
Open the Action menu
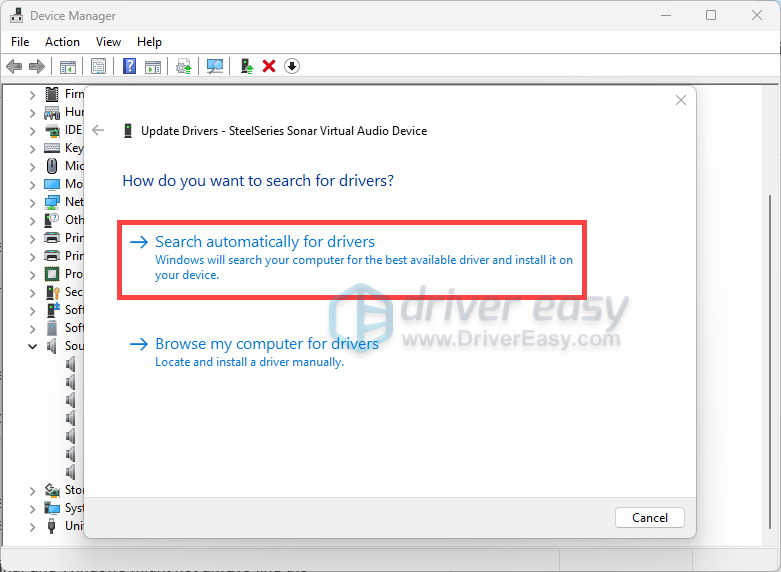[x=62, y=42]
